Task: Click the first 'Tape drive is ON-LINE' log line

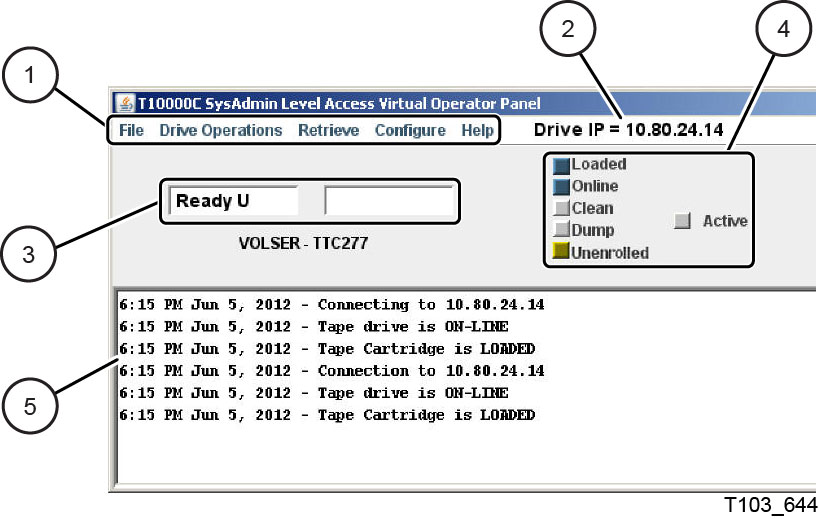Action: pos(314,327)
